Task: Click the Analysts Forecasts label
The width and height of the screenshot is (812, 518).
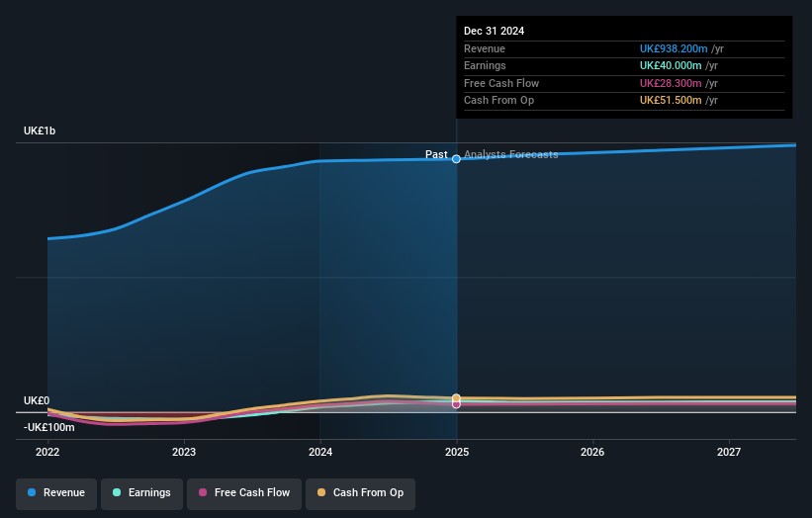Action: click(x=510, y=154)
